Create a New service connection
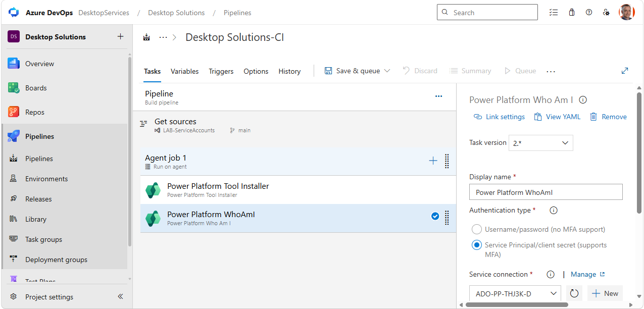Image resolution: width=644 pixels, height=309 pixels. (605, 293)
